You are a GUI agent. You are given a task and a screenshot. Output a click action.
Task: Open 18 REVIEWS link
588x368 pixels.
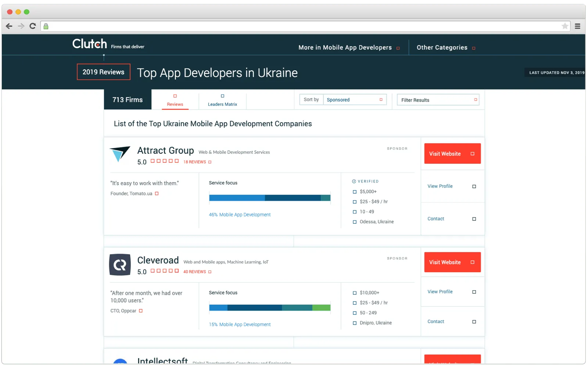point(195,162)
